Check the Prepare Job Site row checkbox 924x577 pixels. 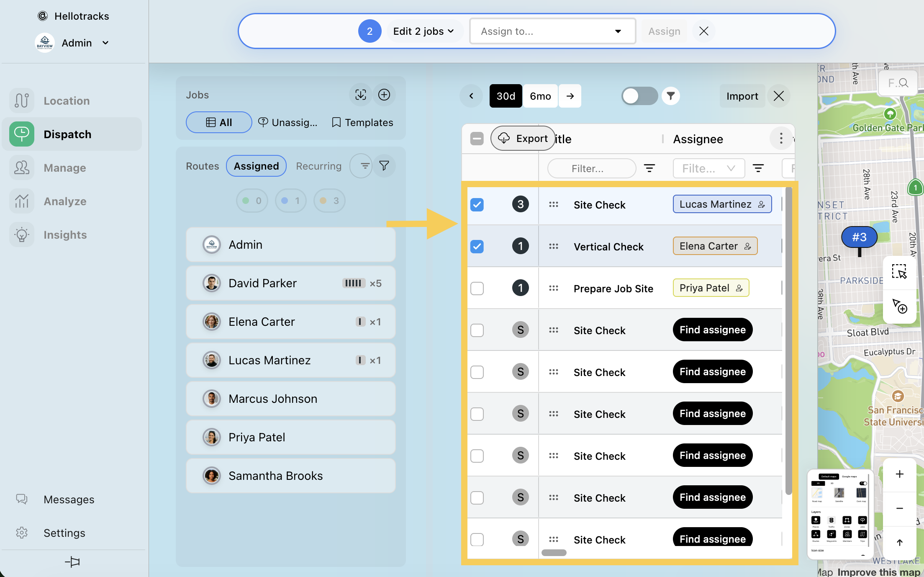tap(477, 288)
